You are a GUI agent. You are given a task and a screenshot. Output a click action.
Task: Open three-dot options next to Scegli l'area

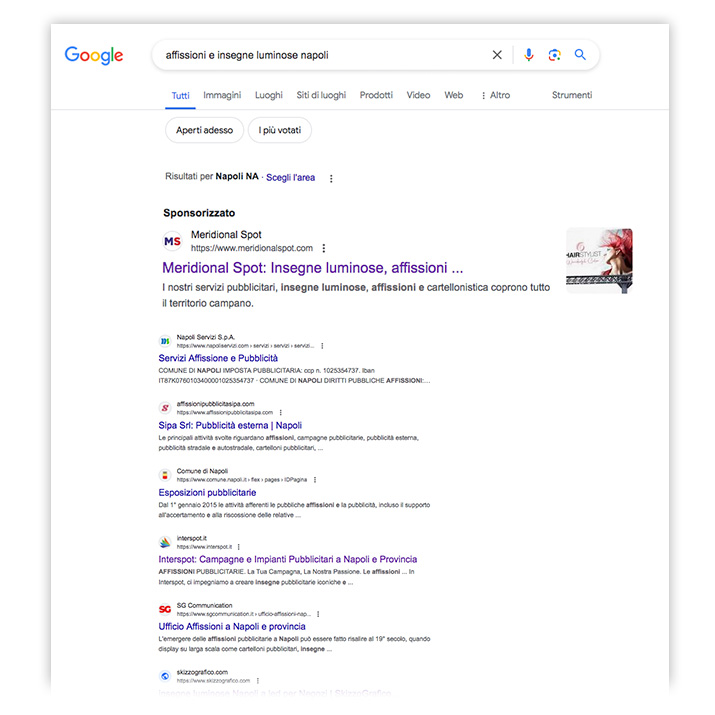331,178
